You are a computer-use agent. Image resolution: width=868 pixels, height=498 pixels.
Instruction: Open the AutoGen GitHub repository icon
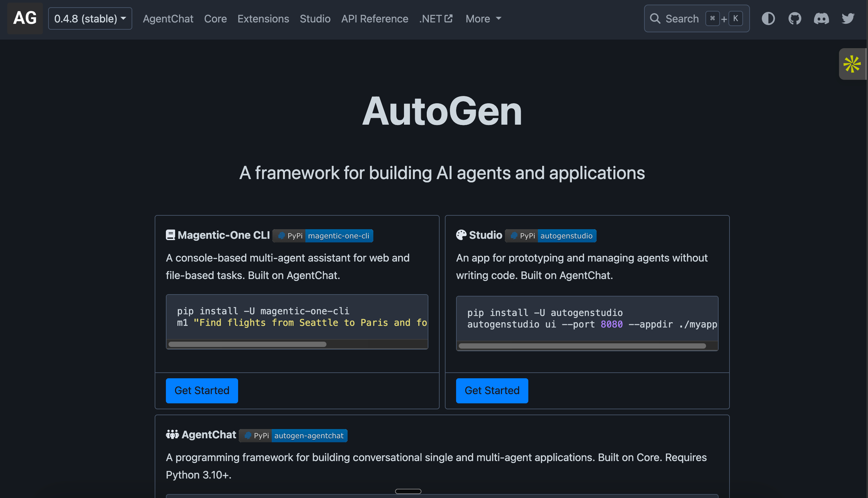794,18
